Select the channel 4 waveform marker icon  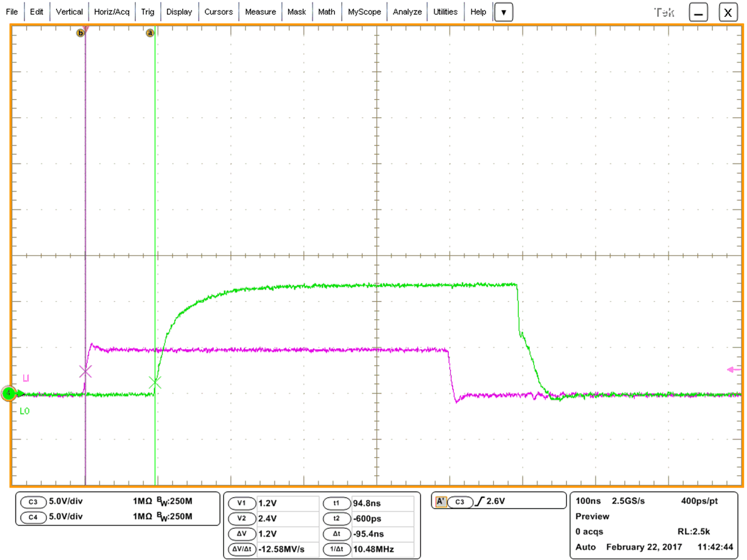(x=9, y=394)
